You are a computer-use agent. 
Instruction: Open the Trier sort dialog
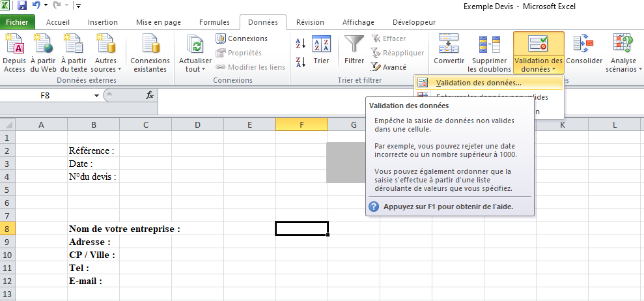point(321,50)
